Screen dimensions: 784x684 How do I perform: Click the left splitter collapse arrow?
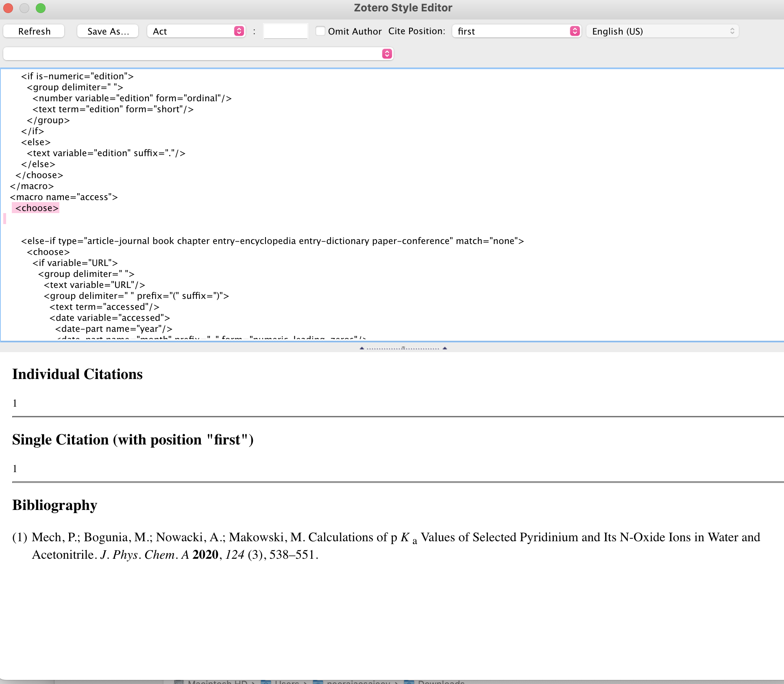(362, 348)
